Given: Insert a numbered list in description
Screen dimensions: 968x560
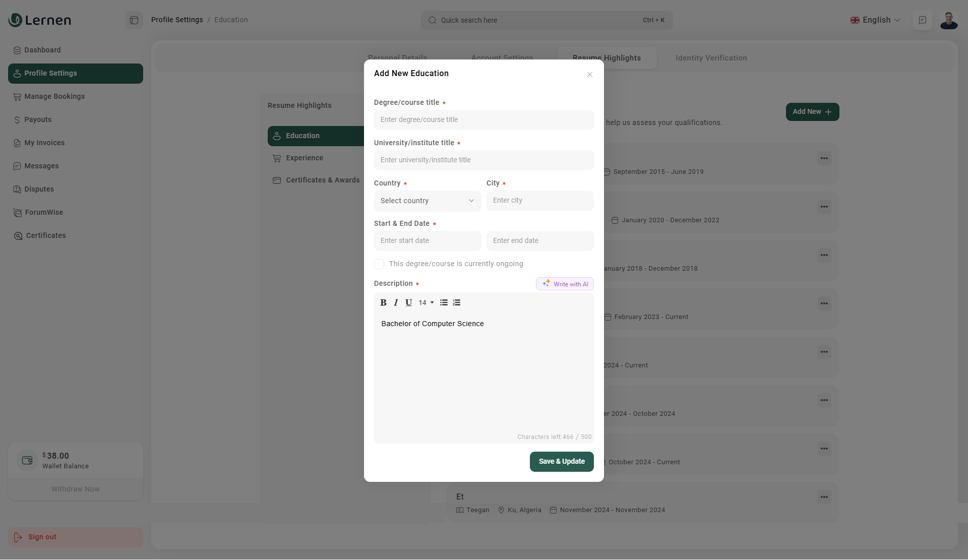Looking at the screenshot, I should click(457, 302).
